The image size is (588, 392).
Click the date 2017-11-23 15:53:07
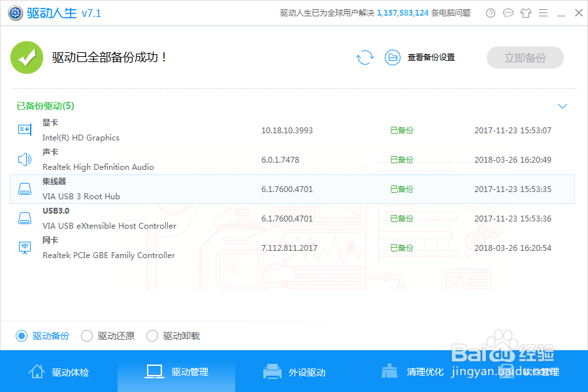click(513, 131)
